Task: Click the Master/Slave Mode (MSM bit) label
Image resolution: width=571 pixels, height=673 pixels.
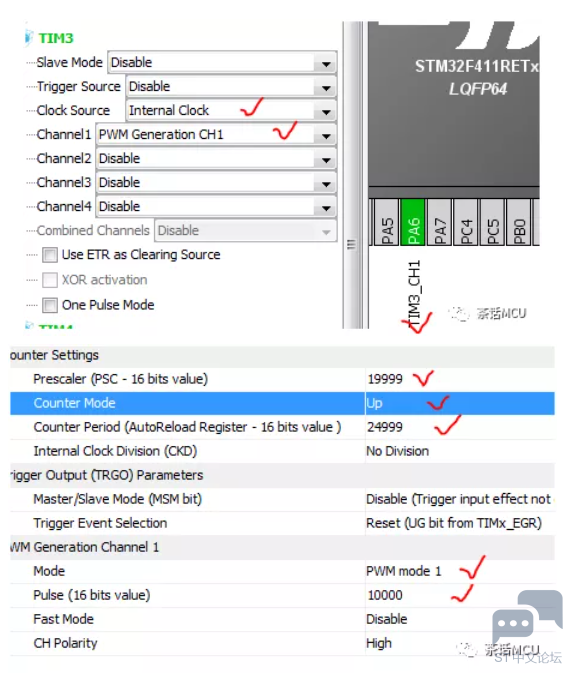Action: [118, 499]
